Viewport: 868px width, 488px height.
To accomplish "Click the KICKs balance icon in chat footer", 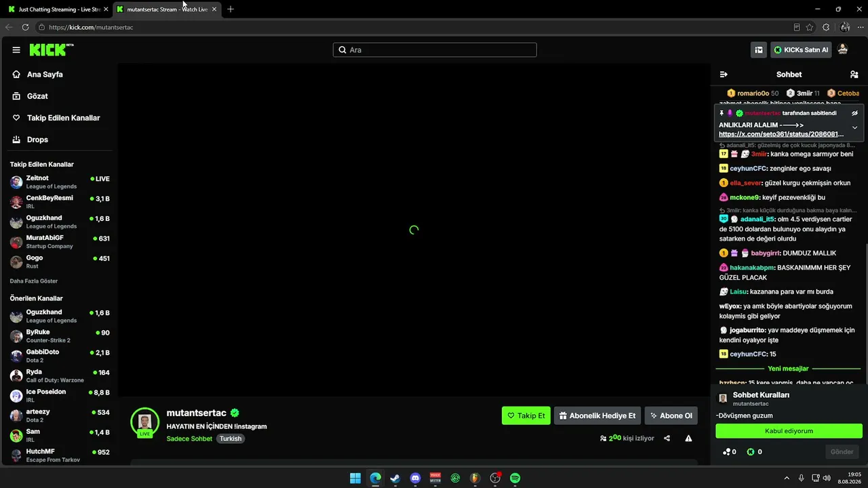I will coord(751,451).
